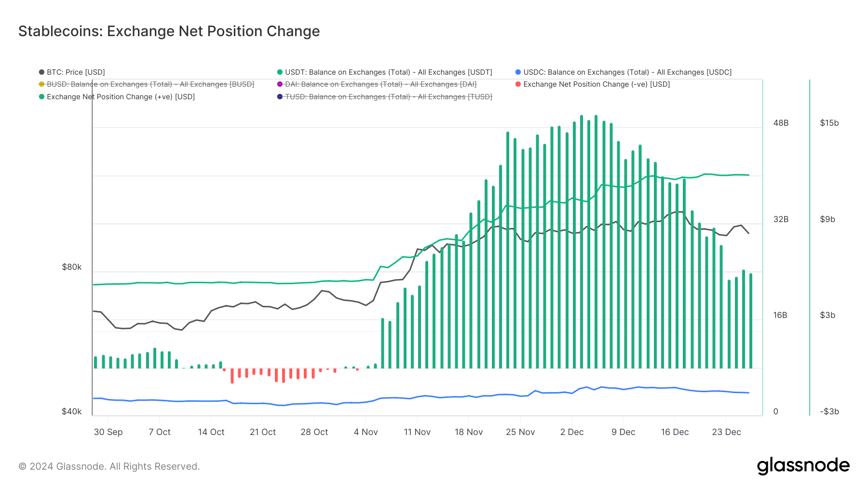Viewport: 868px width, 488px height.
Task: Click the red Net Position Change (-ve) swatch
Action: click(x=518, y=84)
